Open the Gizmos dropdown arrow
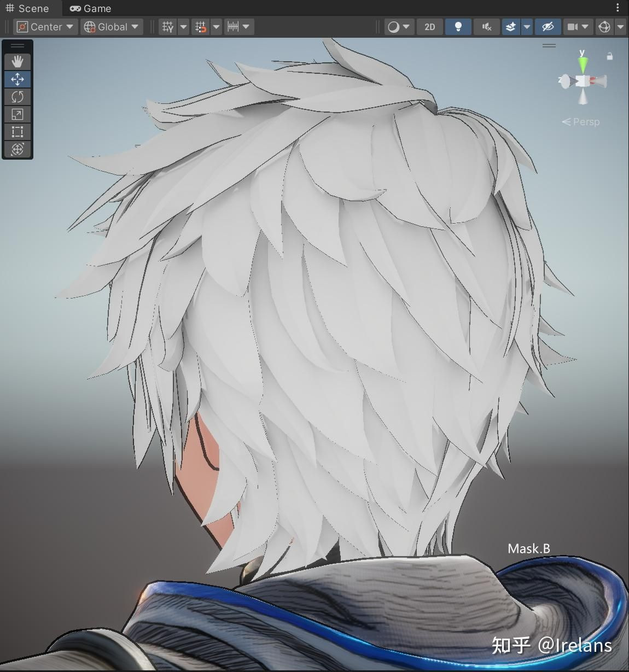Viewport: 629px width, 672px height. click(620, 27)
